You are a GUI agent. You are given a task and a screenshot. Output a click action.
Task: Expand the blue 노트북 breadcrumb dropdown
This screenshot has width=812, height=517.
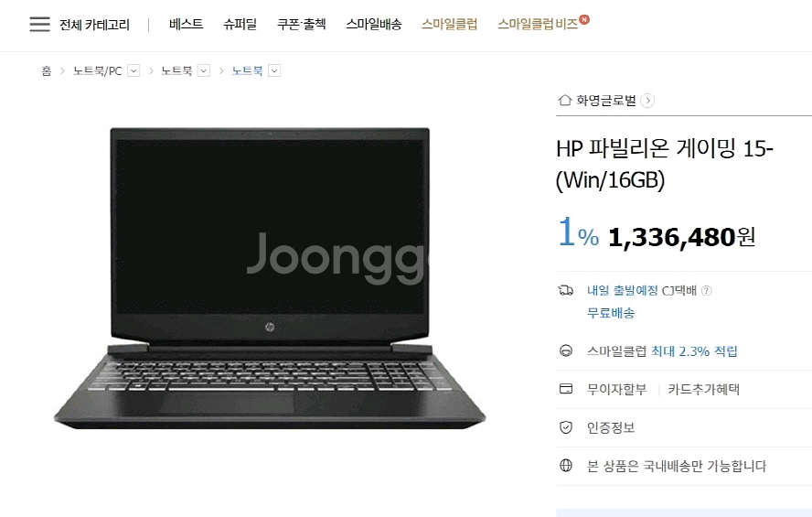click(274, 70)
